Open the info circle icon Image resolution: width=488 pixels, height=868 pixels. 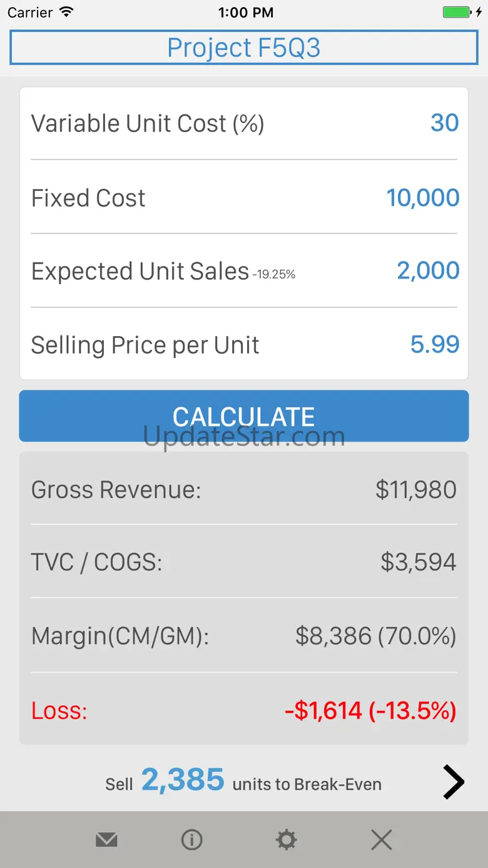tap(191, 840)
